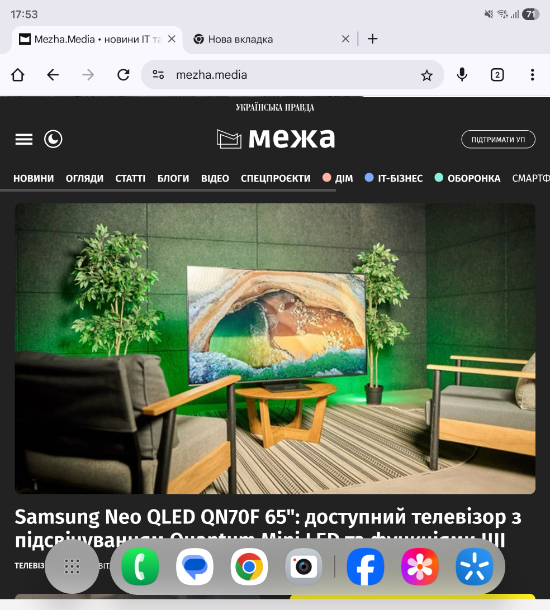This screenshot has width=550, height=610.
Task: Toggle dark mode with moon icon
Action: pyautogui.click(x=53, y=139)
